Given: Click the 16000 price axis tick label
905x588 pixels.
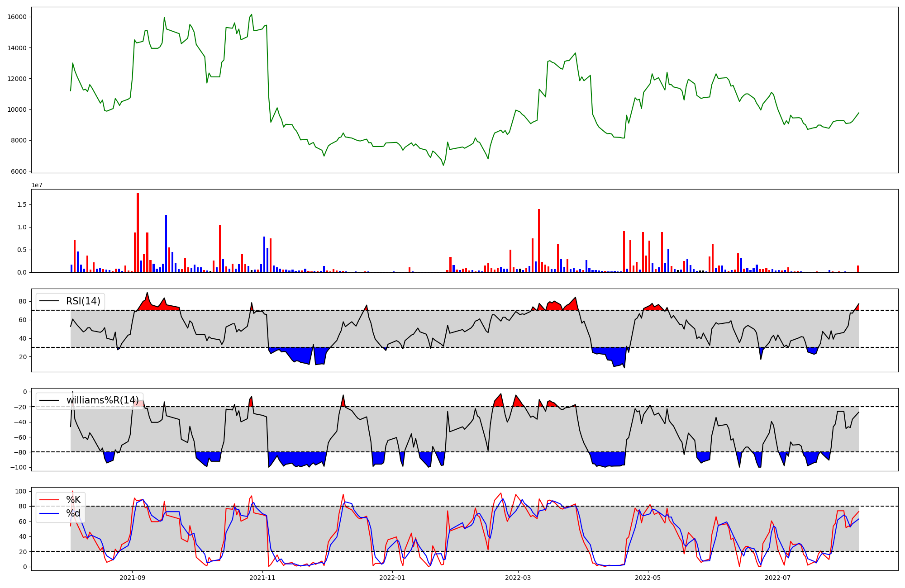Looking at the screenshot, I should tap(17, 17).
